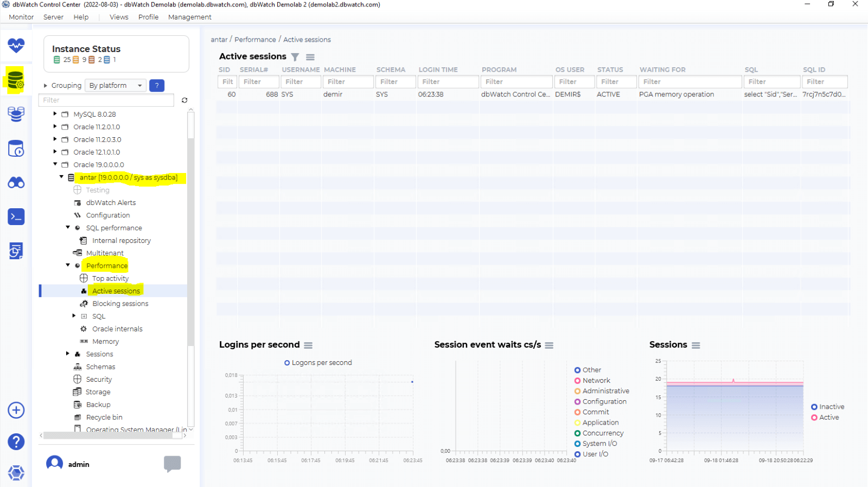
Task: Click the admin user avatar
Action: point(54,464)
